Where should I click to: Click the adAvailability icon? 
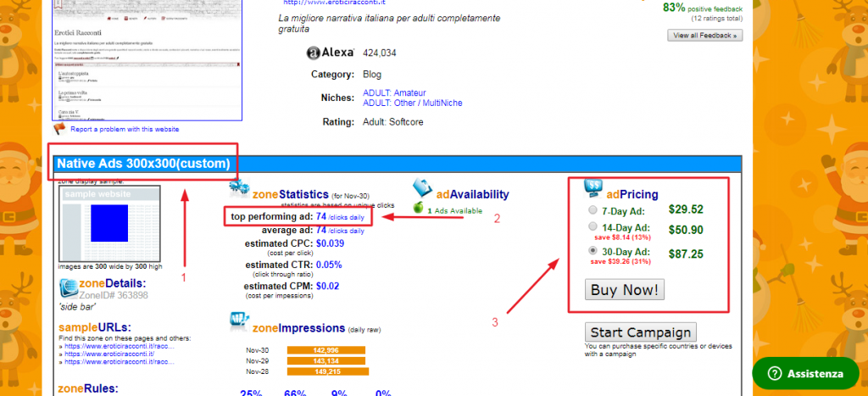[425, 189]
